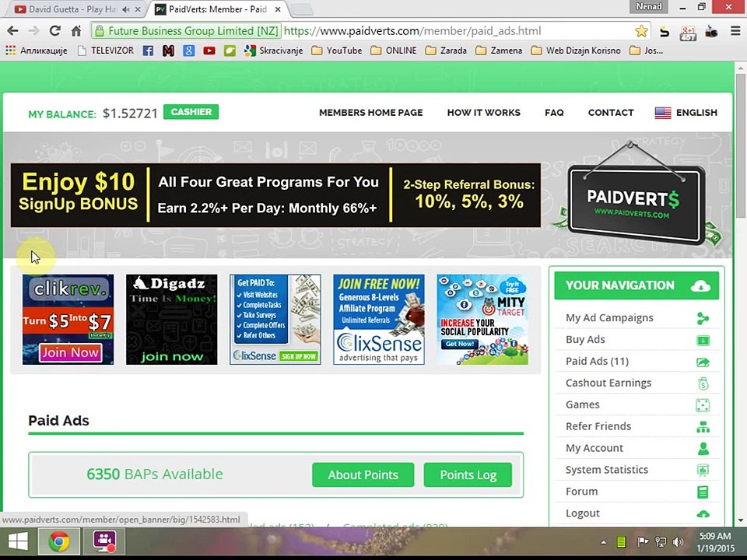
Task: Open the red YouTube bookmark icon
Action: click(209, 51)
